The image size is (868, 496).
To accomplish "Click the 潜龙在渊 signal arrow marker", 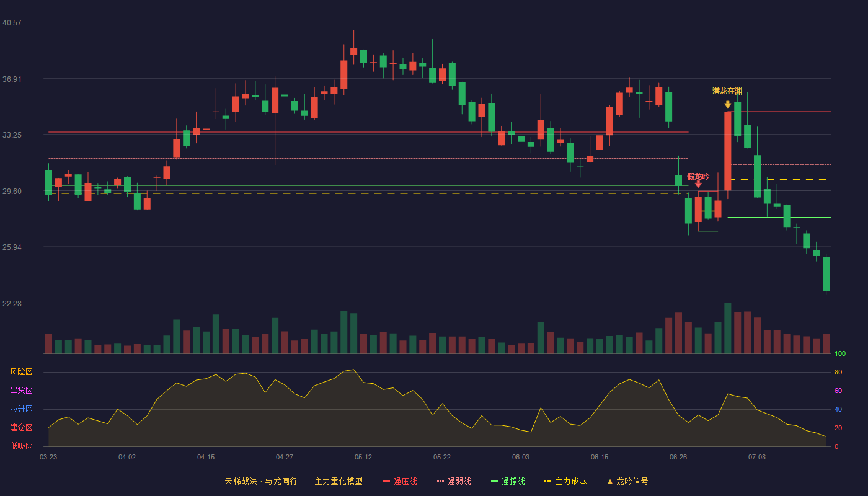I will [728, 105].
